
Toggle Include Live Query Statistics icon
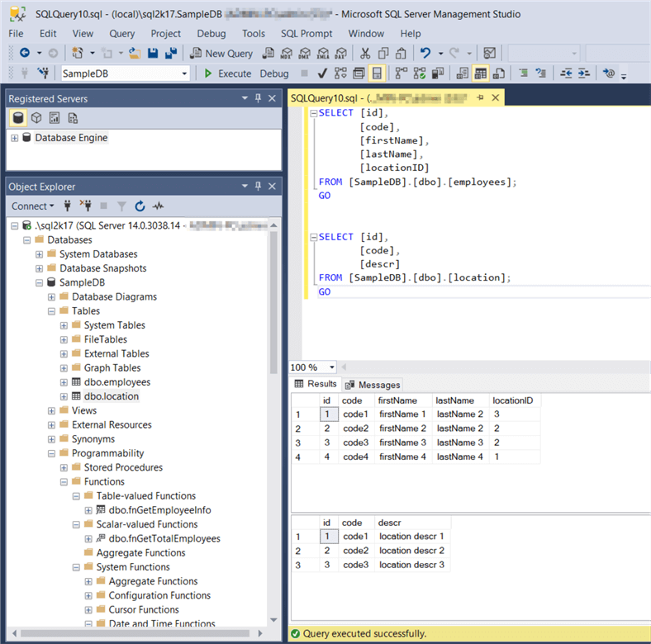click(x=420, y=73)
